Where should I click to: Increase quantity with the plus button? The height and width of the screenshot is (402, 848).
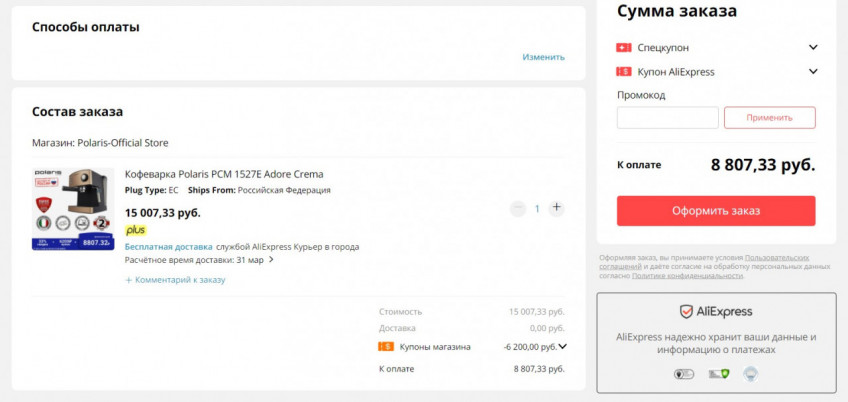(x=557, y=208)
